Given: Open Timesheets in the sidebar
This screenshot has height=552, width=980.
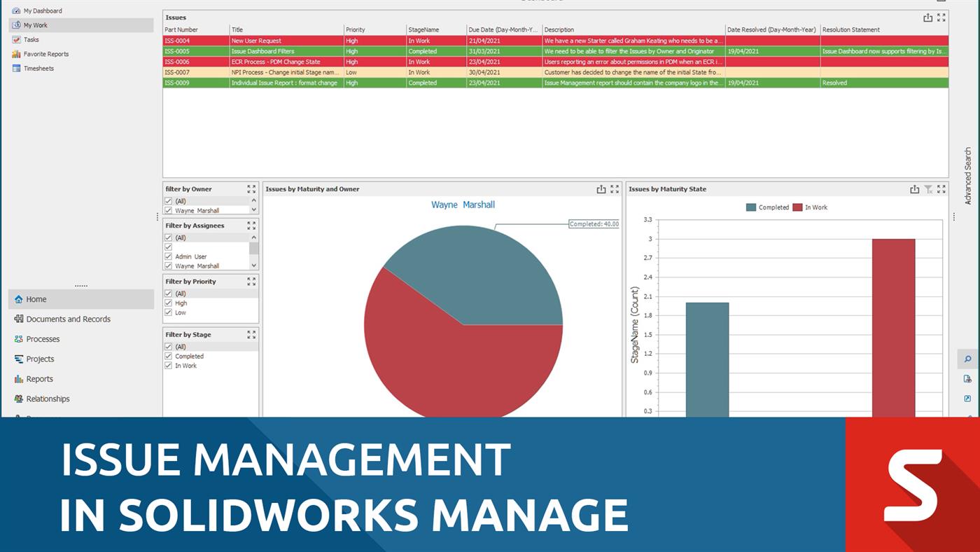Looking at the screenshot, I should [38, 69].
